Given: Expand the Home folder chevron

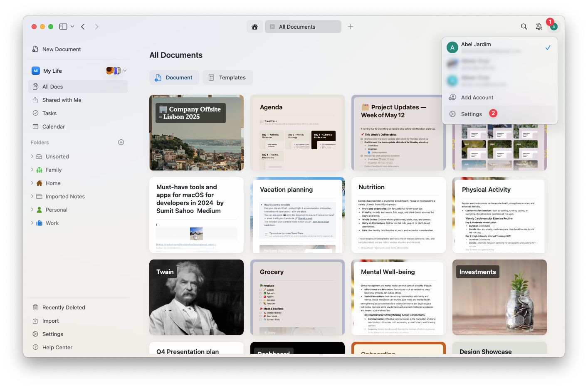Looking at the screenshot, I should coord(32,183).
